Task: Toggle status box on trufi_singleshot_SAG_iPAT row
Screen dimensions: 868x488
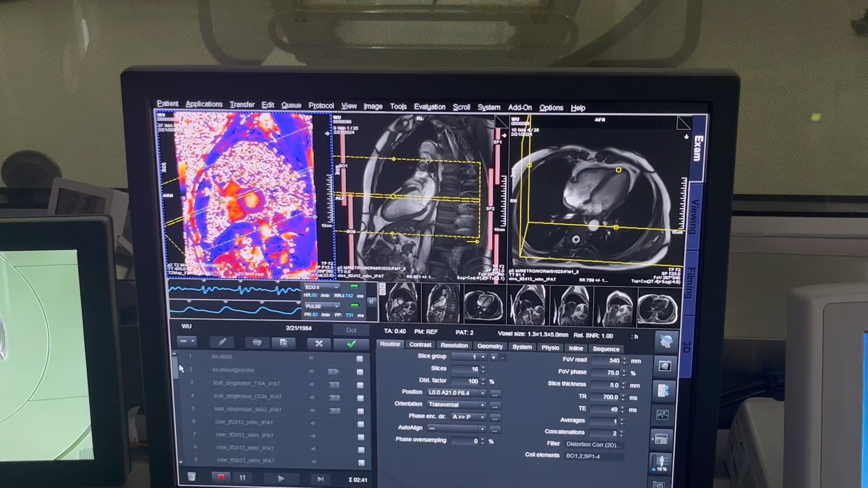Action: click(361, 411)
